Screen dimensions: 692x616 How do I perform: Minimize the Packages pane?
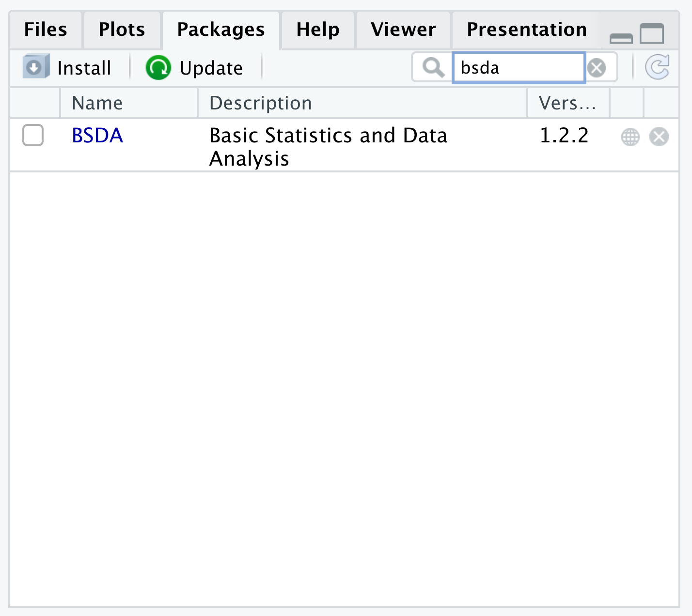click(621, 38)
